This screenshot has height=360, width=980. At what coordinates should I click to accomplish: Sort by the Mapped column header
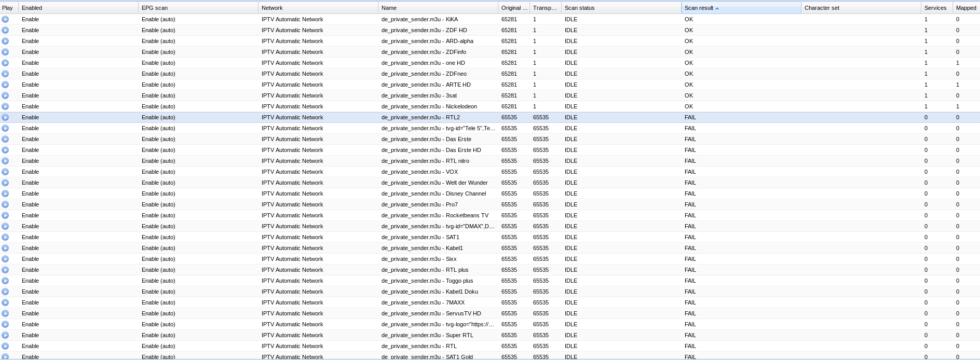coord(967,8)
